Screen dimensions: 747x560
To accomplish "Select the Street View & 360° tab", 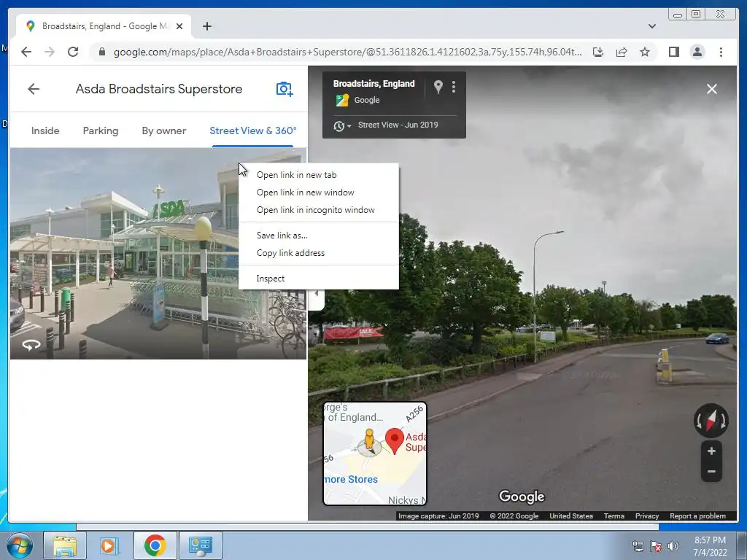I will 253,131.
